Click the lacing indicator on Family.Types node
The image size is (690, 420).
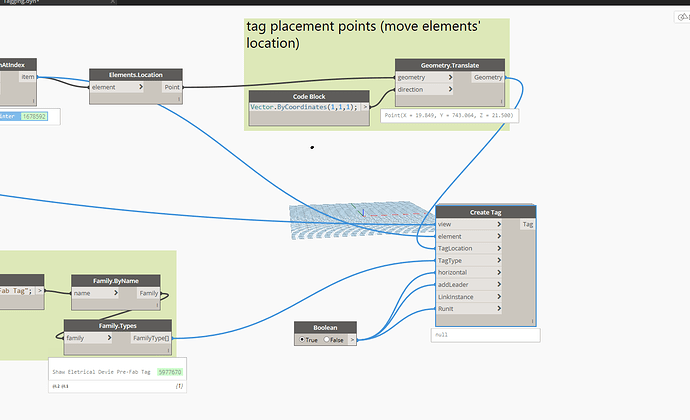point(168,350)
